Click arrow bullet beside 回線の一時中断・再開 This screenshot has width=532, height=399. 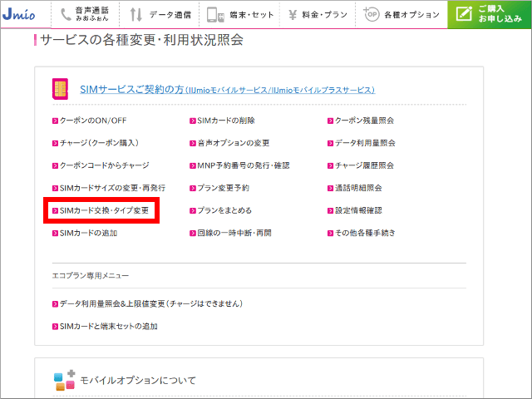(193, 234)
